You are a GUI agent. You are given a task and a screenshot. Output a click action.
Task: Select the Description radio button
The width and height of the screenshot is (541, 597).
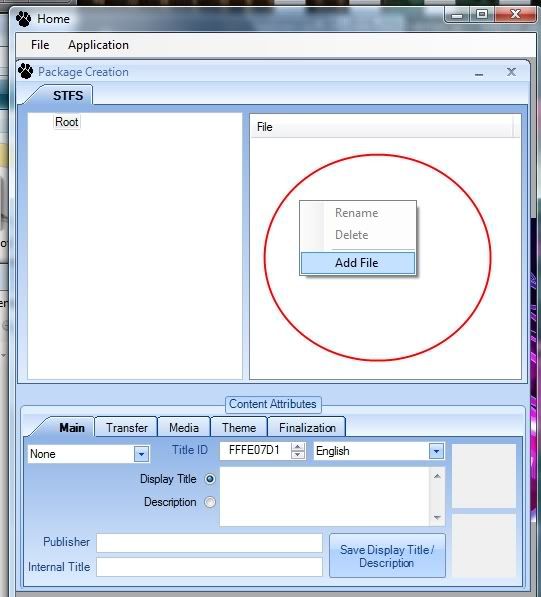coord(210,502)
